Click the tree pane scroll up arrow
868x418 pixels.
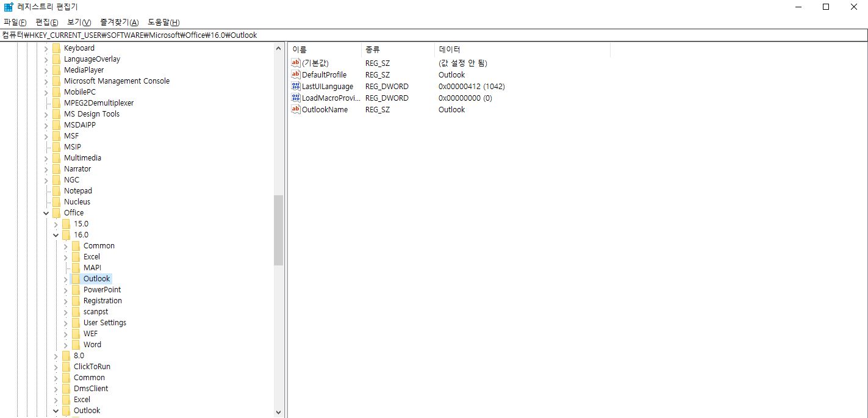coord(279,48)
